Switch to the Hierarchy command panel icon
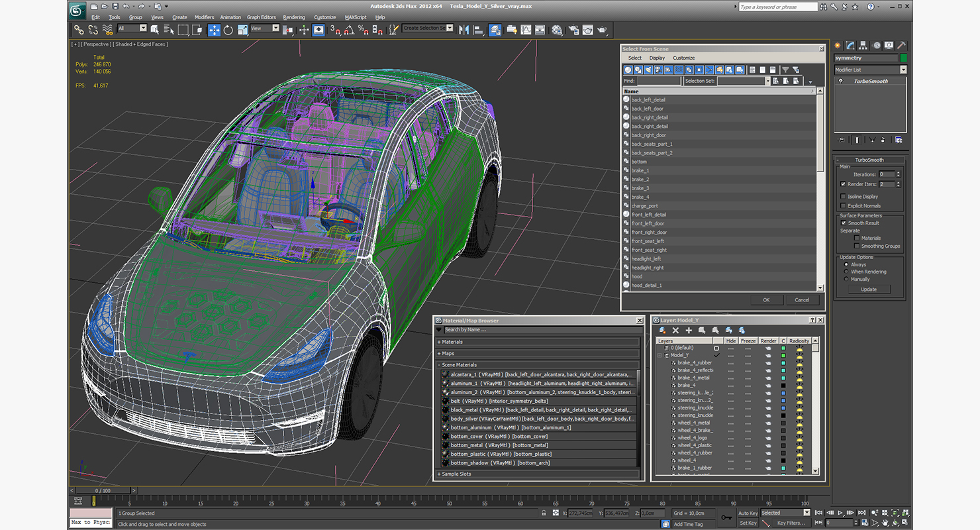Viewport: 980px width, 530px height. click(863, 46)
